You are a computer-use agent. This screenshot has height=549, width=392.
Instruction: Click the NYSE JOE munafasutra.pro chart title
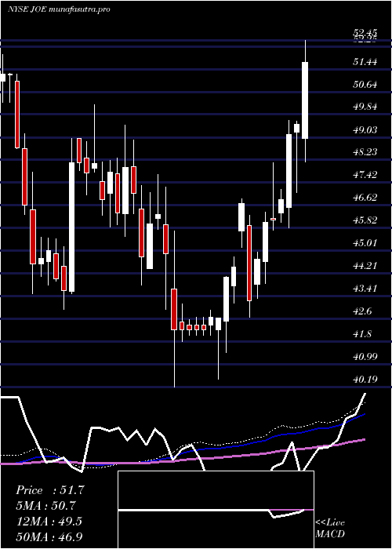59,9
